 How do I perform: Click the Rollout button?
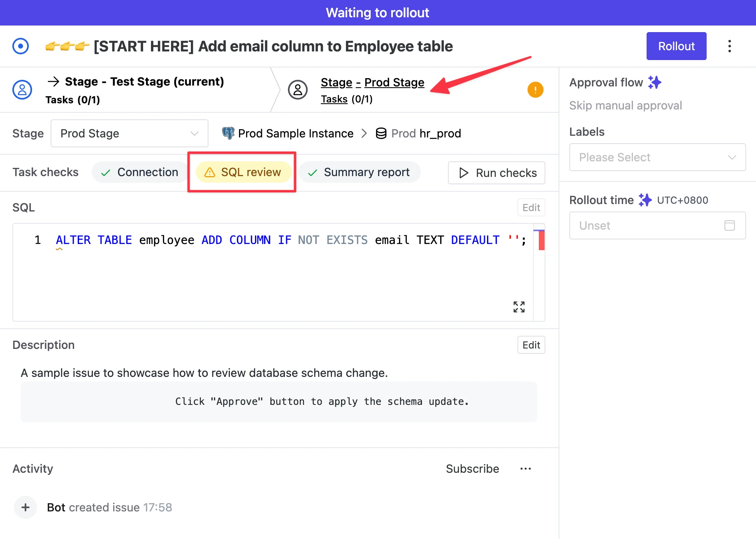(x=676, y=46)
